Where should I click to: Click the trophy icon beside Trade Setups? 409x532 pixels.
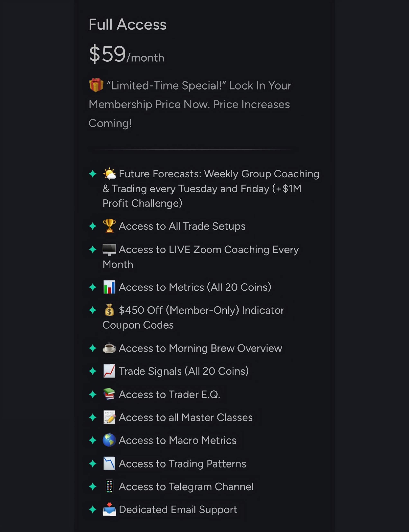click(109, 226)
